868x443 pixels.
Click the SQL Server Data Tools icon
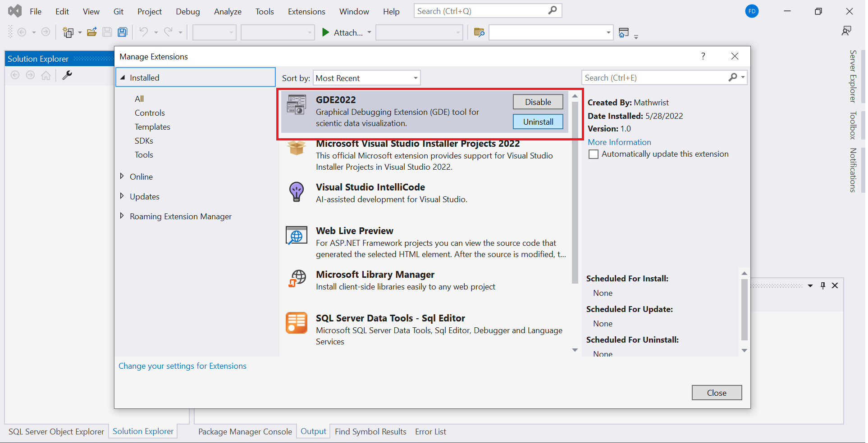[x=297, y=323]
